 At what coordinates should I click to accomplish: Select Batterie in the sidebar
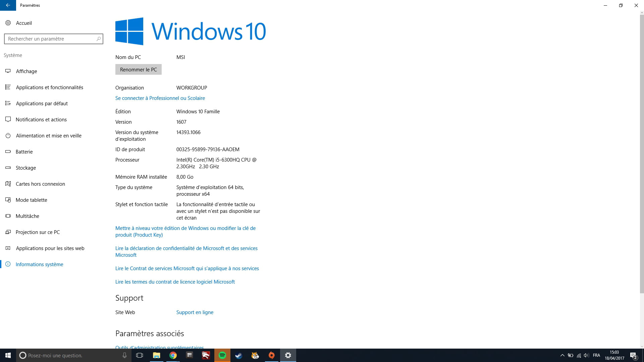[x=24, y=152]
